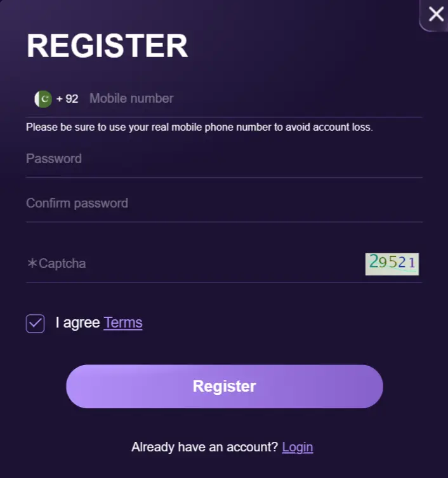The height and width of the screenshot is (478, 448).
Task: Click the last digit 1 in the captcha
Action: click(412, 262)
